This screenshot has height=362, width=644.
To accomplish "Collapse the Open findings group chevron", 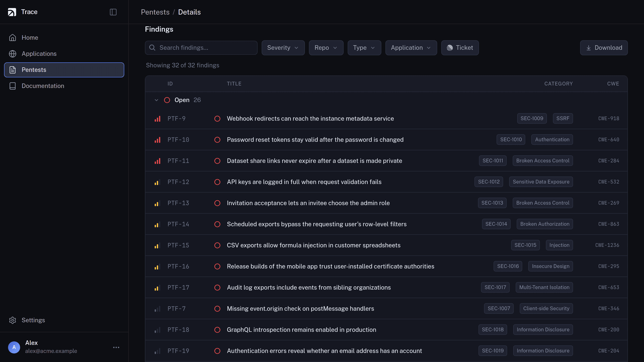I will pos(156,100).
